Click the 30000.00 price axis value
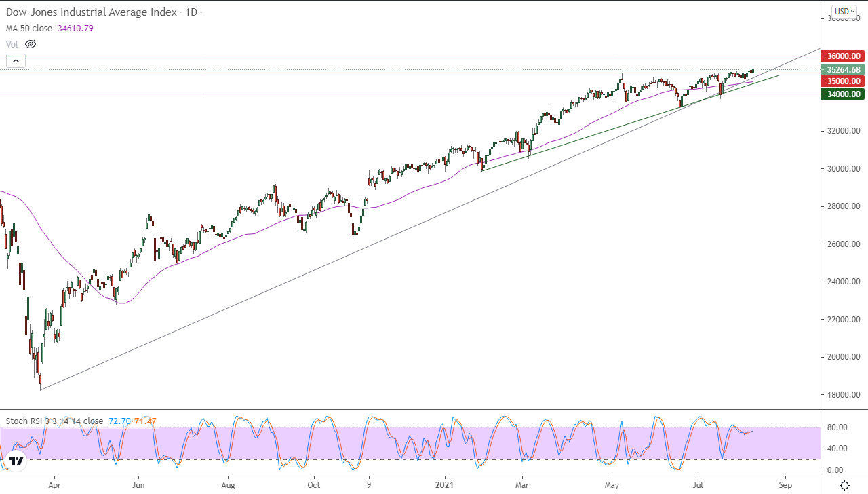This screenshot has width=868, height=494. click(844, 169)
